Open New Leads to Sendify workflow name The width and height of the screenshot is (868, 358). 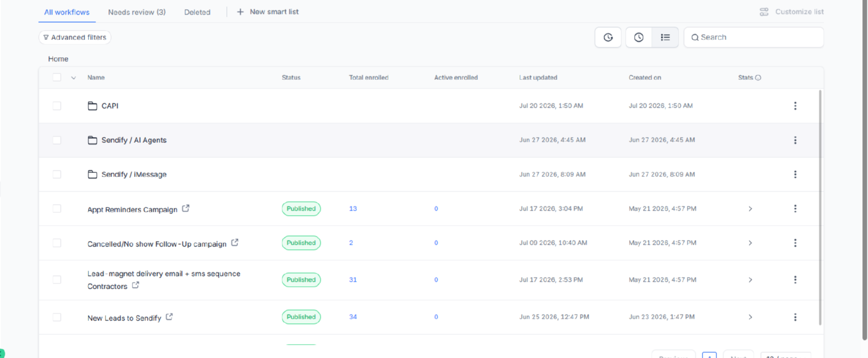(124, 318)
